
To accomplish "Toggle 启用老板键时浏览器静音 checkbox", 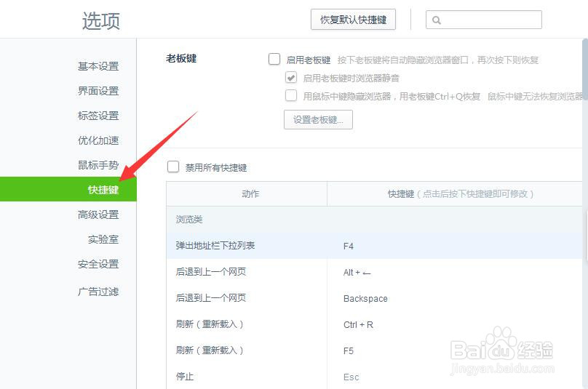I will click(291, 78).
